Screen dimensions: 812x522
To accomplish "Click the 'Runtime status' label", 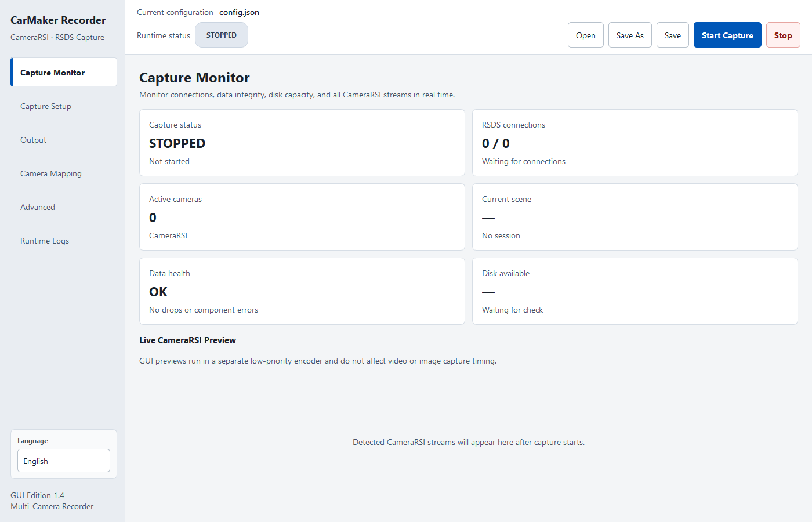I will (x=164, y=35).
